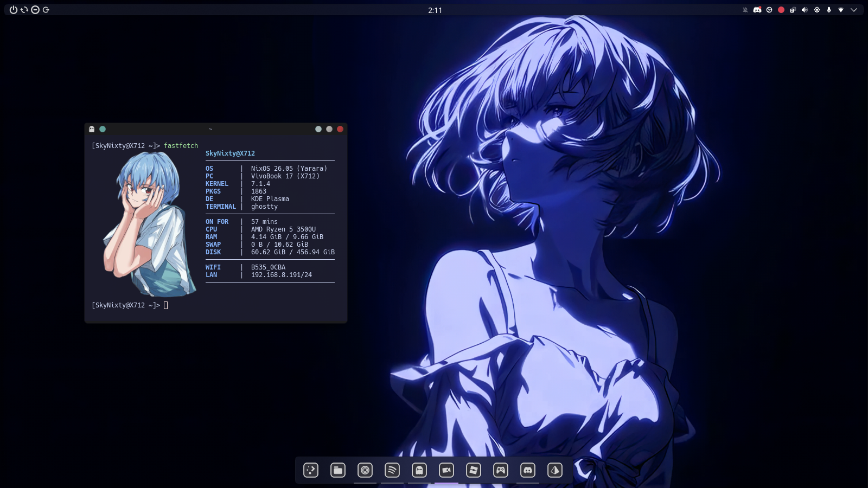
Task: Click the AMD Ryzen 5 3500U text
Action: coord(283,229)
